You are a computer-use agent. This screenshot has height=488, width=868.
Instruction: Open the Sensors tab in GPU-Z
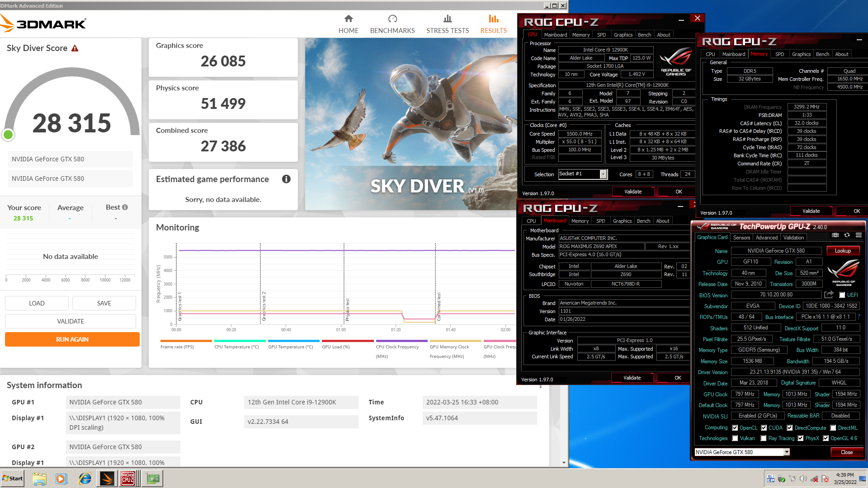click(741, 238)
